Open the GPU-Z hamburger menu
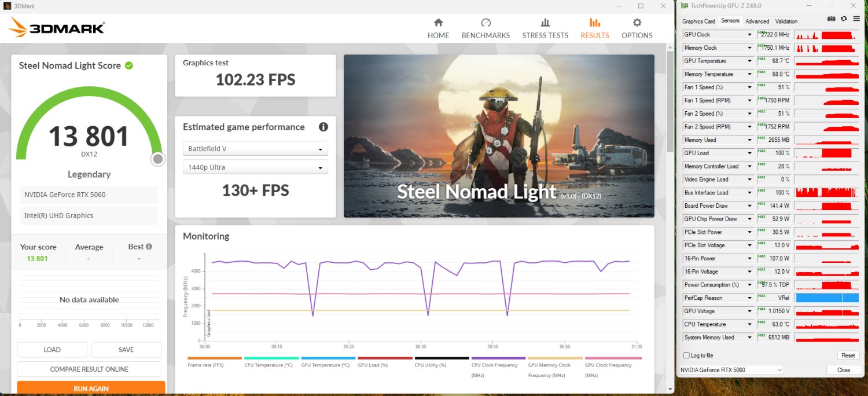 pos(856,19)
